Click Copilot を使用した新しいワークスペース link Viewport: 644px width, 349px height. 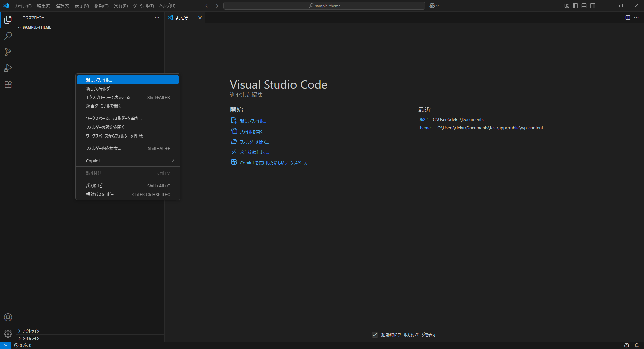click(x=275, y=163)
